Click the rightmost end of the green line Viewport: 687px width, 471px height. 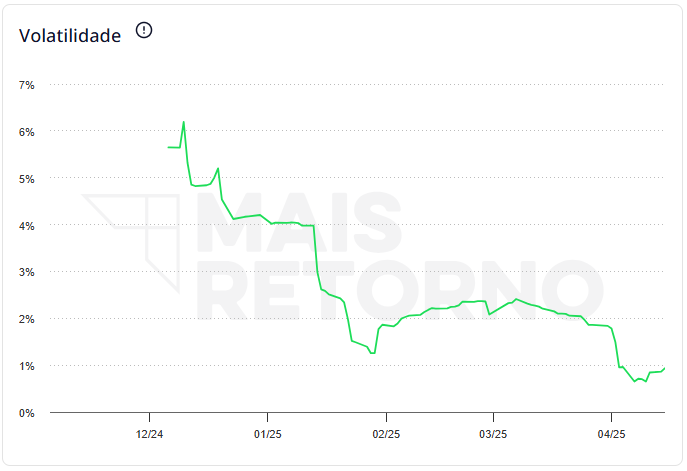click(x=665, y=368)
